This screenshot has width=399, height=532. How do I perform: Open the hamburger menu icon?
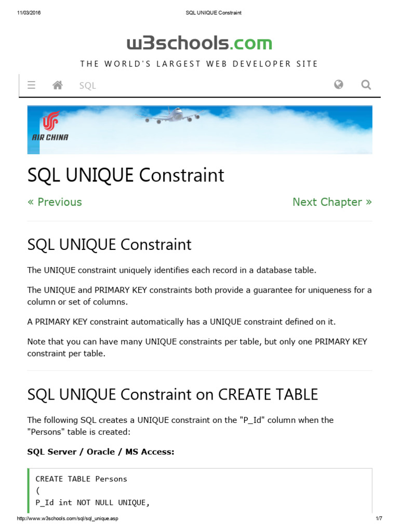[31, 85]
